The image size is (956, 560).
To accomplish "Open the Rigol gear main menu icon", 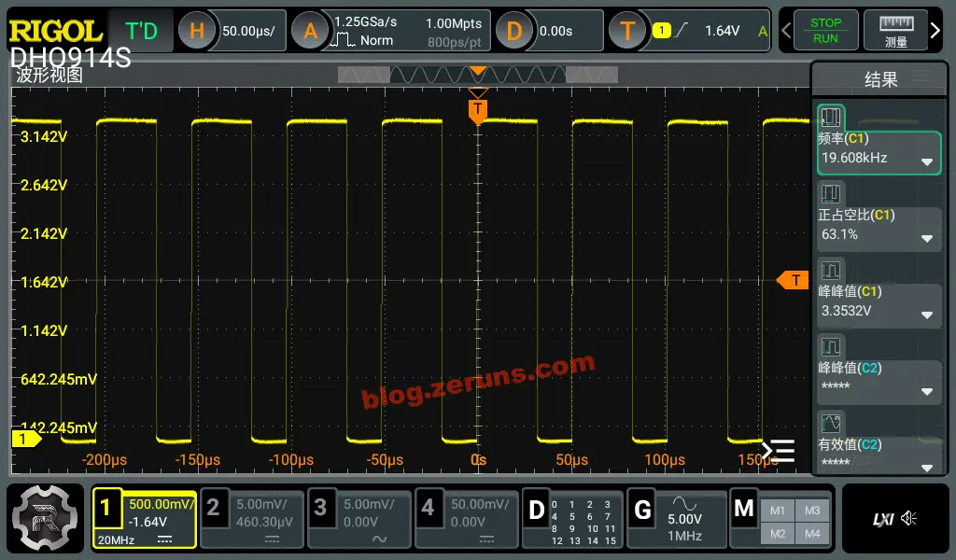I will (x=45, y=518).
